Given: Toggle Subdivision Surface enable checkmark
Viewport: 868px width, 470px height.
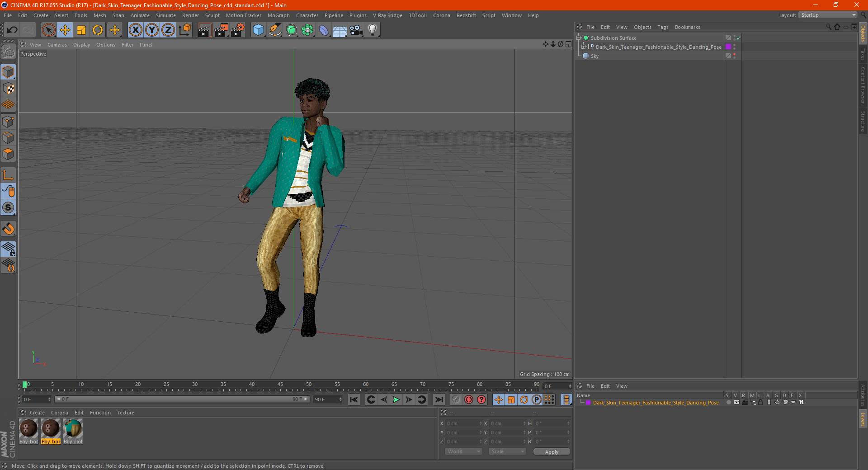Looking at the screenshot, I should pyautogui.click(x=738, y=38).
